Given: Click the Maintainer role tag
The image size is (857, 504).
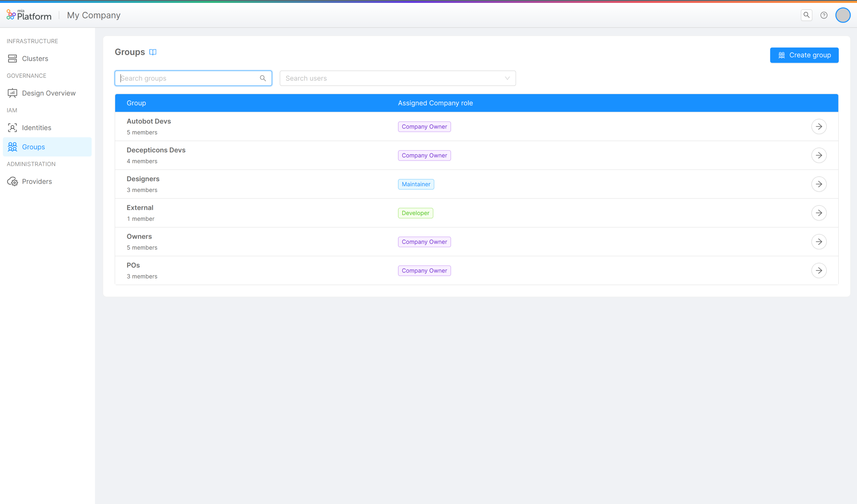Looking at the screenshot, I should point(416,184).
